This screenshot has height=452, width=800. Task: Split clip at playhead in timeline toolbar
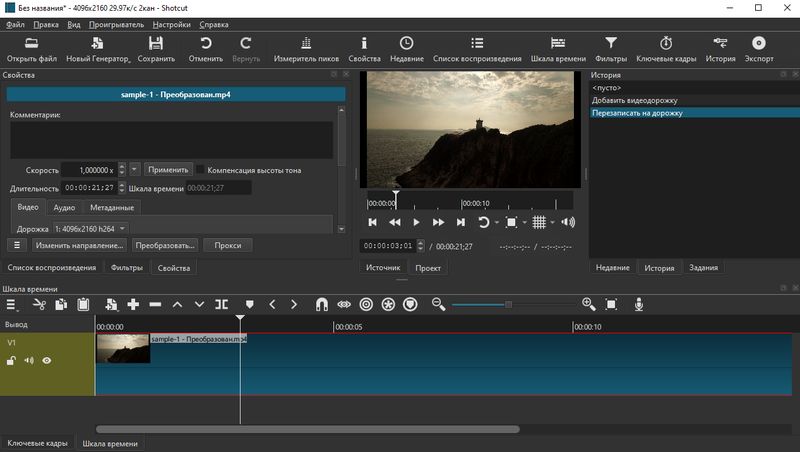point(221,304)
